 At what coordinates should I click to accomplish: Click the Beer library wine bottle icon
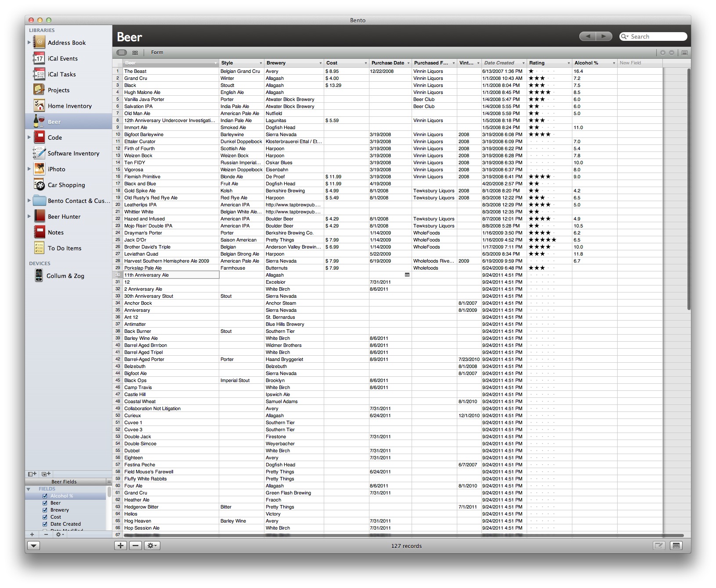click(39, 122)
